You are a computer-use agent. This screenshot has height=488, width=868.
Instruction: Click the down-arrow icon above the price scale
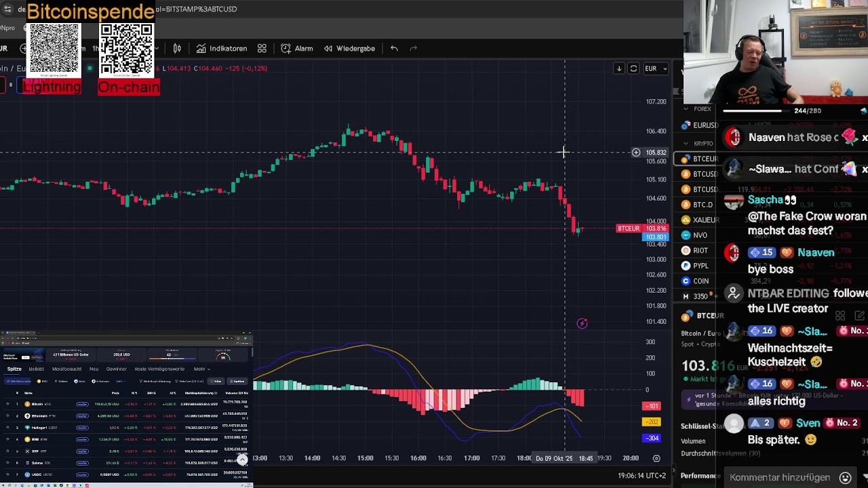point(619,68)
